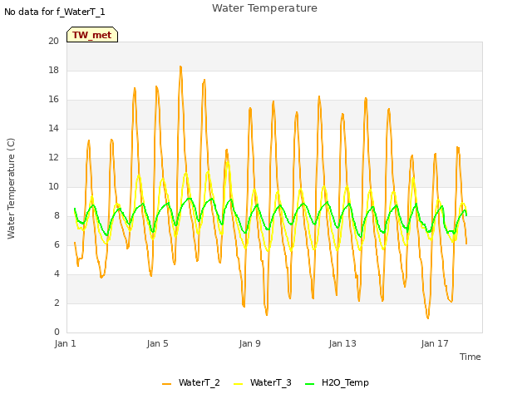Screen dimensions: 532x399
Task: Click the yellow WaterT_3 legend swatch
Action: tap(239, 384)
